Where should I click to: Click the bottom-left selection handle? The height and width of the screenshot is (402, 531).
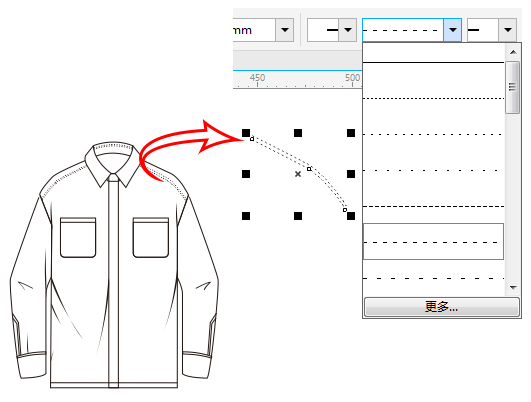tap(246, 216)
